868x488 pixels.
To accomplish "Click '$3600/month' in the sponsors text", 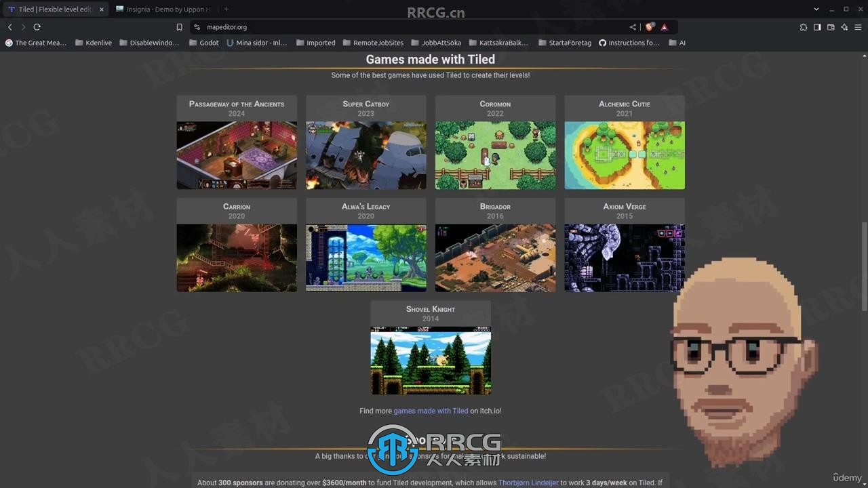I will (344, 483).
